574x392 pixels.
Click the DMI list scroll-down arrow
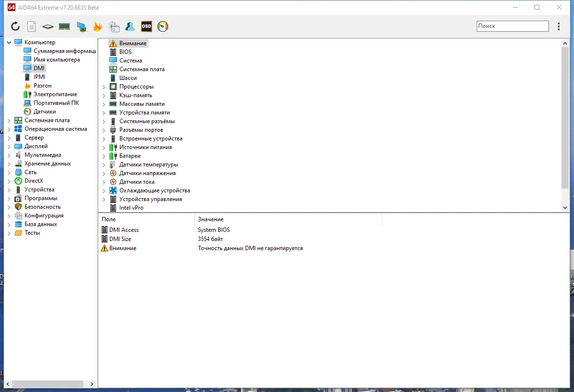click(565, 207)
